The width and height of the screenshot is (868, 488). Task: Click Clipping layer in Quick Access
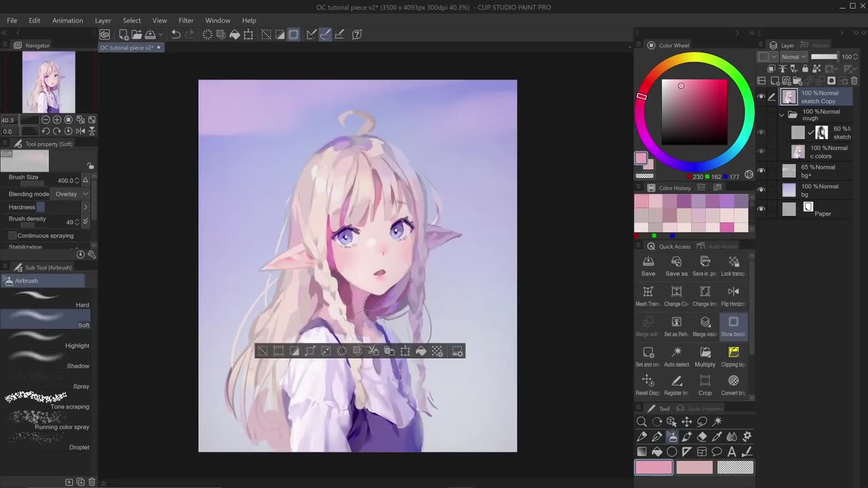[x=733, y=356]
